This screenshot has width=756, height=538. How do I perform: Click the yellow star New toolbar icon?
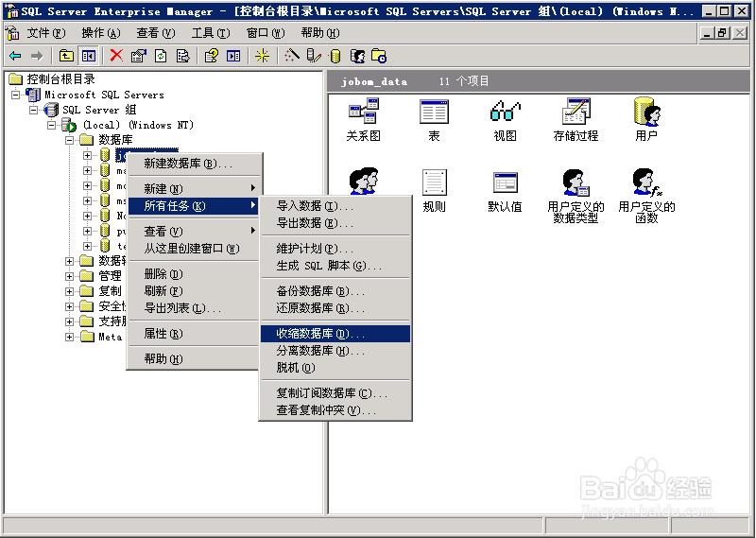[262, 56]
